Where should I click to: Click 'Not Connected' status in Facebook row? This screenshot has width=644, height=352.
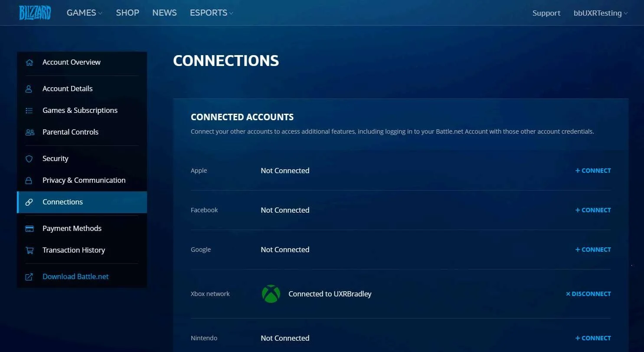(x=285, y=211)
